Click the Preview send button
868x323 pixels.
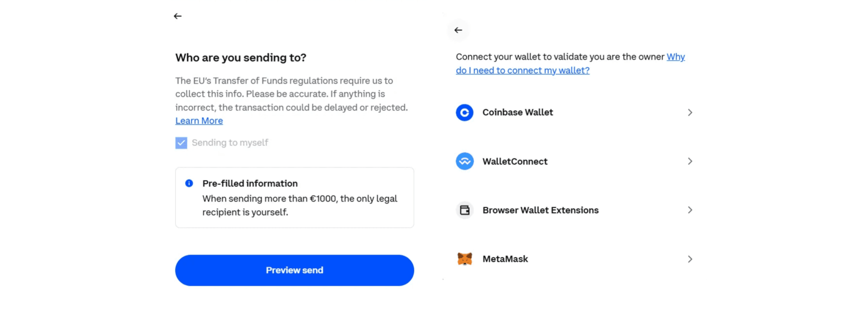(294, 270)
